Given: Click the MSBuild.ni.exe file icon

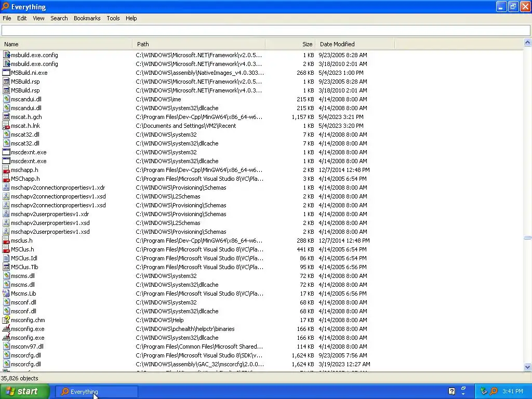Looking at the screenshot, I should (x=6, y=73).
